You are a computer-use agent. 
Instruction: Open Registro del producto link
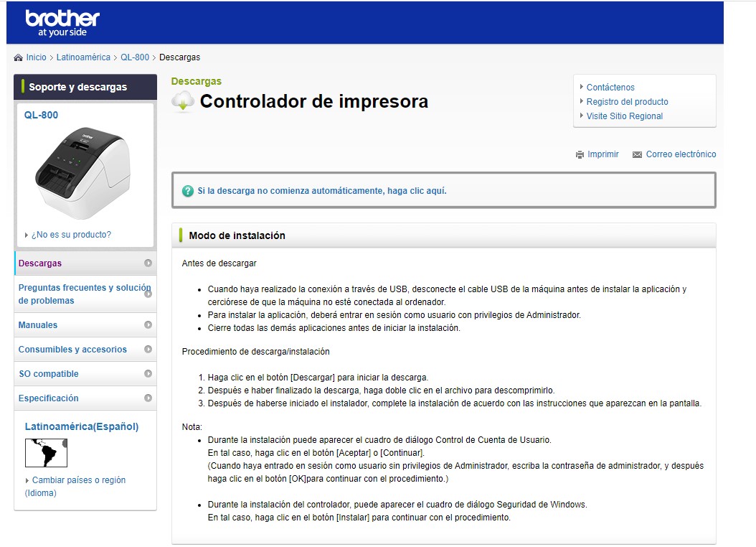coord(628,102)
